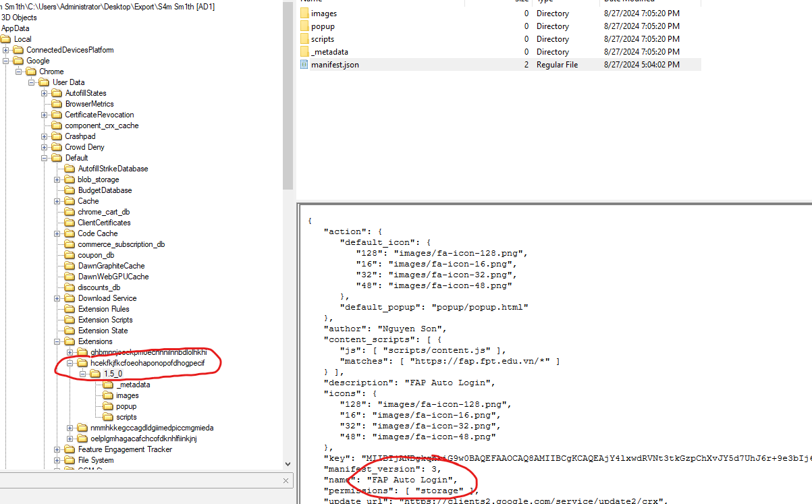Click the blob_storage folder icon

pyautogui.click(x=70, y=179)
